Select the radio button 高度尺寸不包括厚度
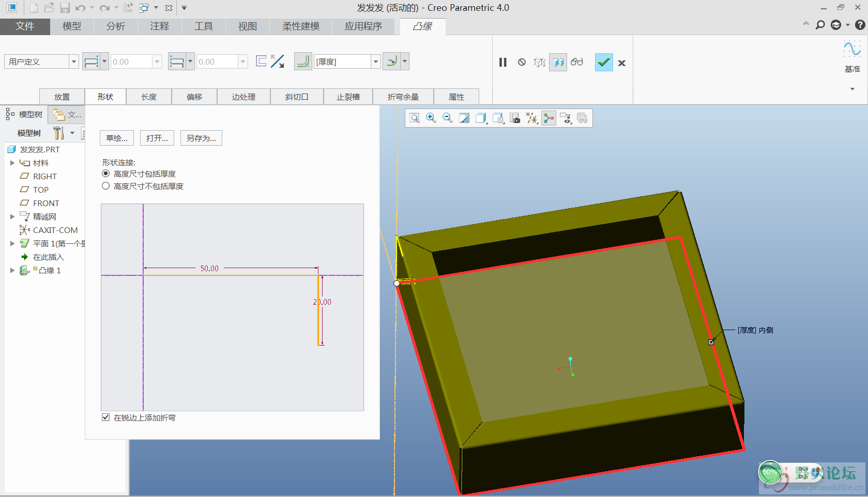This screenshot has height=497, width=868. pos(106,186)
